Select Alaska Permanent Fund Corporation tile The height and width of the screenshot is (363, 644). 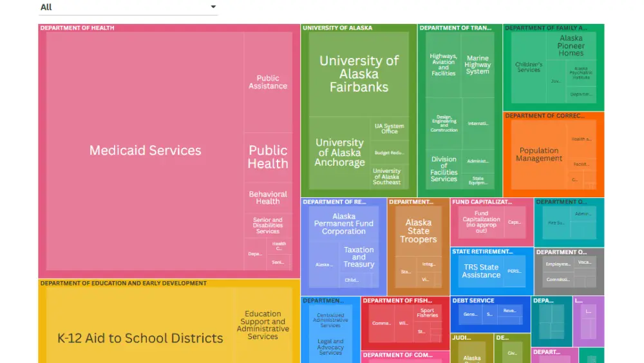click(x=343, y=224)
